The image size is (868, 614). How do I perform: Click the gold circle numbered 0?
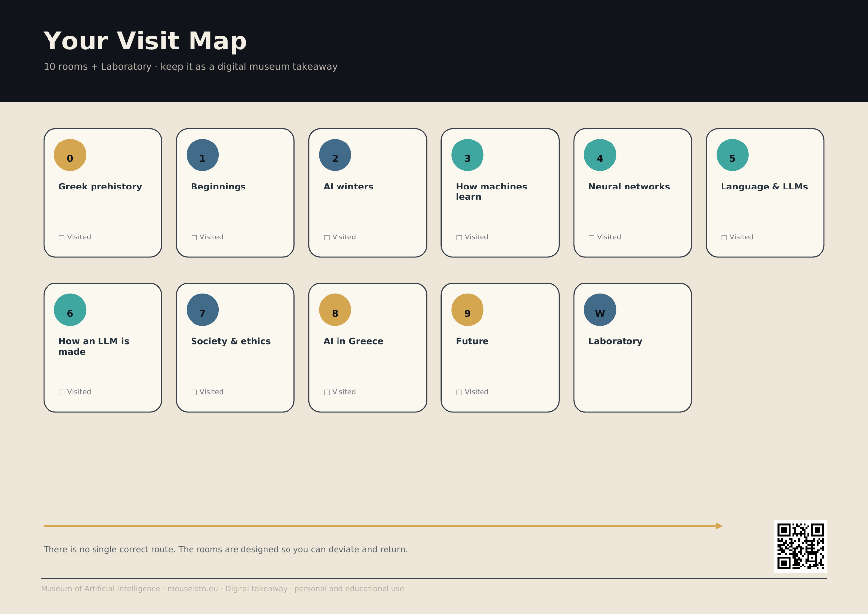[70, 155]
